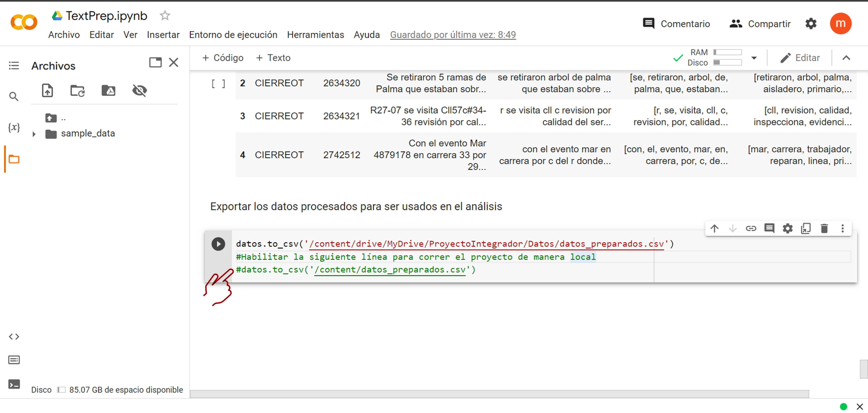The width and height of the screenshot is (868, 413).
Task: Open the terminal icon in bottom sidebar
Action: [x=14, y=384]
